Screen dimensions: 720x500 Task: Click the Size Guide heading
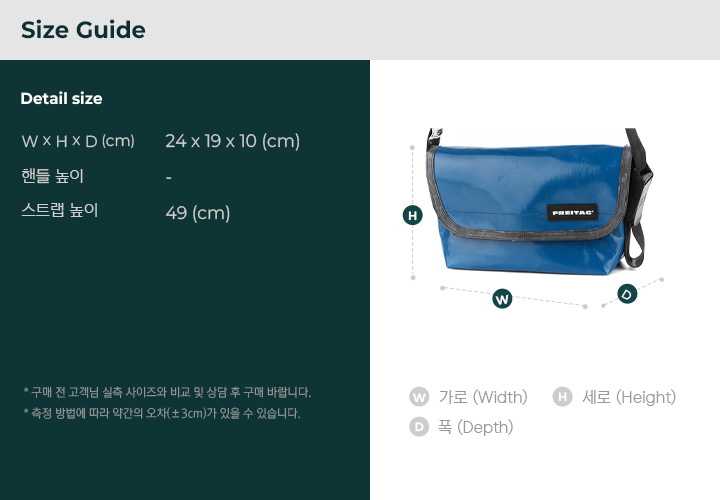tap(83, 30)
